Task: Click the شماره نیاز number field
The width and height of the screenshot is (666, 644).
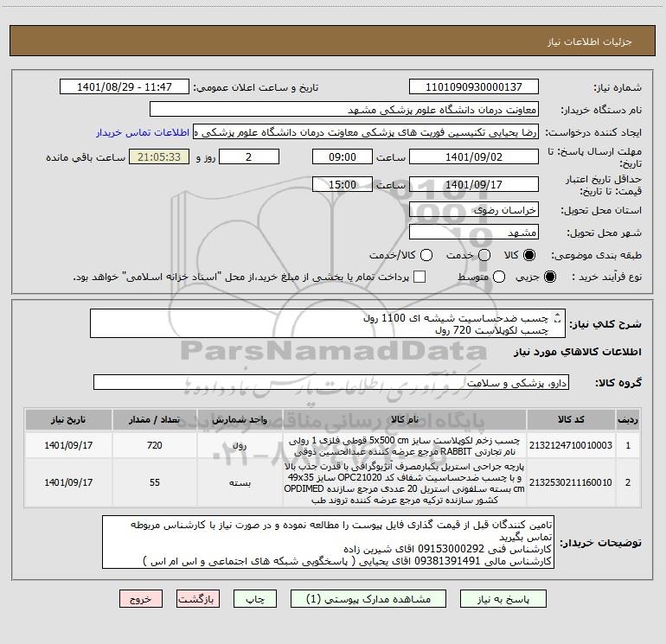Action: click(474, 87)
